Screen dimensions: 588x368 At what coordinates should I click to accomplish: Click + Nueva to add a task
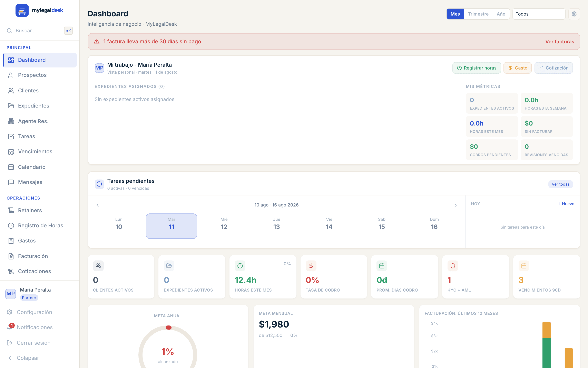[566, 204]
